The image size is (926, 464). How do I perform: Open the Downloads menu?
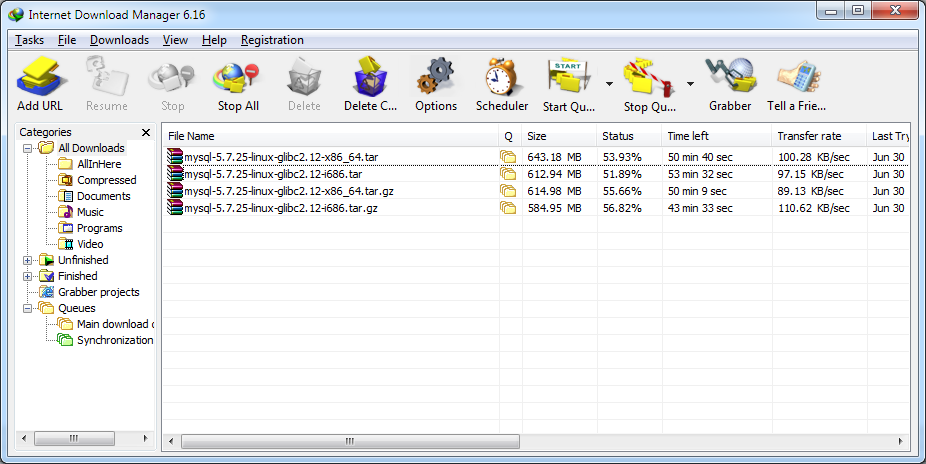click(119, 40)
